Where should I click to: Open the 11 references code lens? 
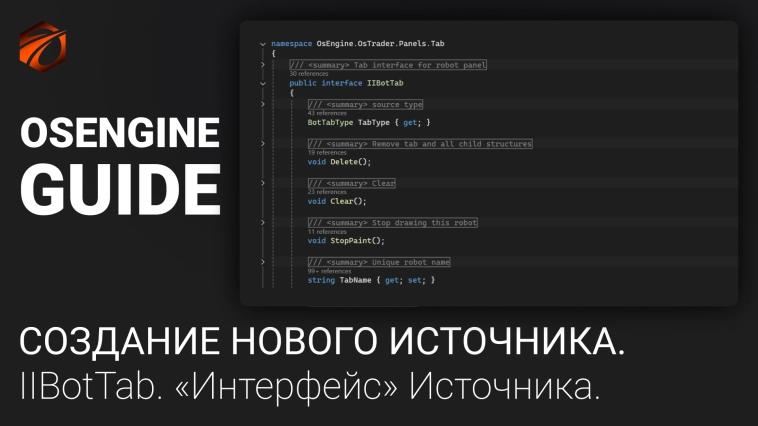point(327,232)
